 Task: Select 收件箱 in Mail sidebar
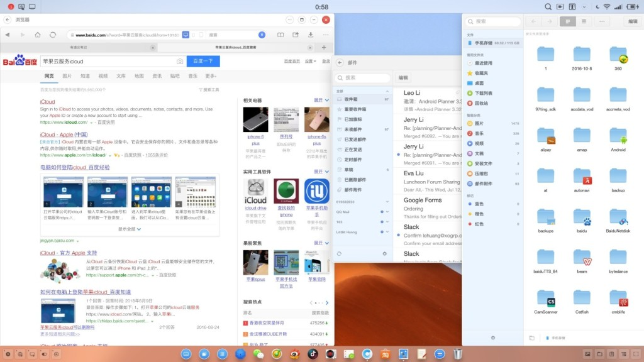coord(363,99)
